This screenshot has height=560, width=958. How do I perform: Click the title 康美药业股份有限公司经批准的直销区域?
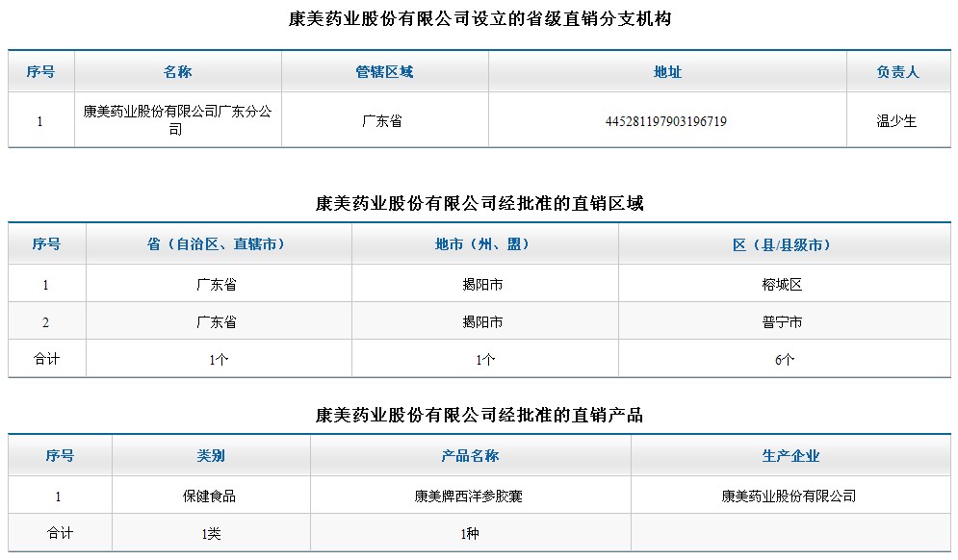click(x=479, y=203)
